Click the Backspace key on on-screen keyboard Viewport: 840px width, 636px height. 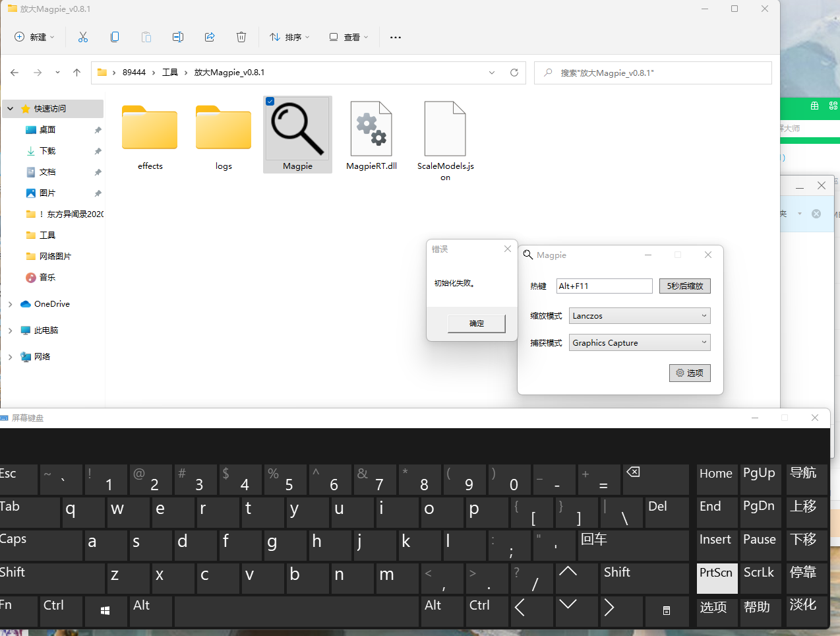point(655,480)
